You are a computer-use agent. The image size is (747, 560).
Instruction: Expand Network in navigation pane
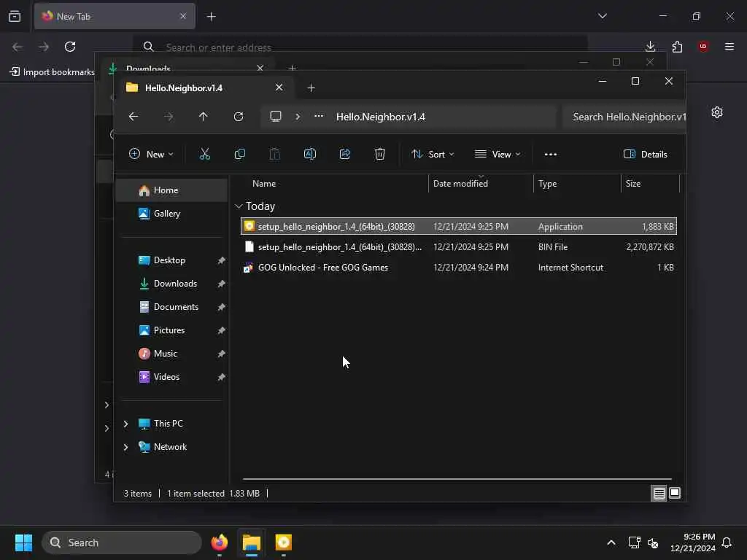tap(125, 447)
